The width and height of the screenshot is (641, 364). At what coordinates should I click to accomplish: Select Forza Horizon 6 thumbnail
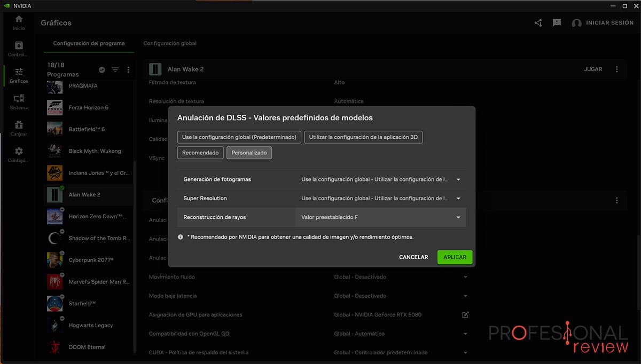(x=55, y=107)
